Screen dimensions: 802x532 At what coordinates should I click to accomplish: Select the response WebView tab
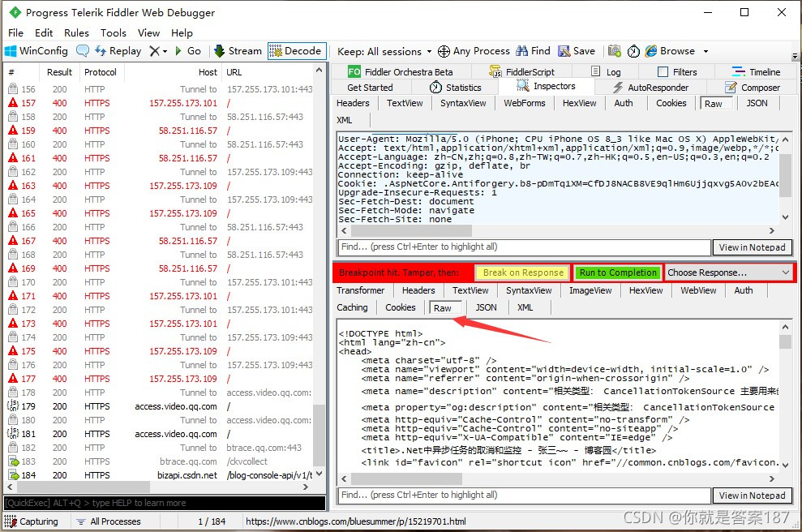(x=698, y=290)
